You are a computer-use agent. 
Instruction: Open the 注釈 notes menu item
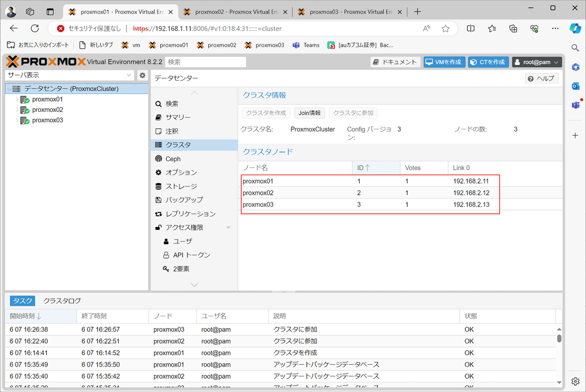(x=194, y=131)
